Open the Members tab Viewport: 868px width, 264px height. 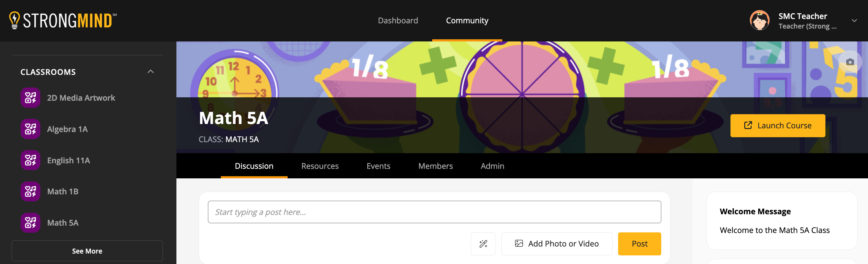(435, 166)
